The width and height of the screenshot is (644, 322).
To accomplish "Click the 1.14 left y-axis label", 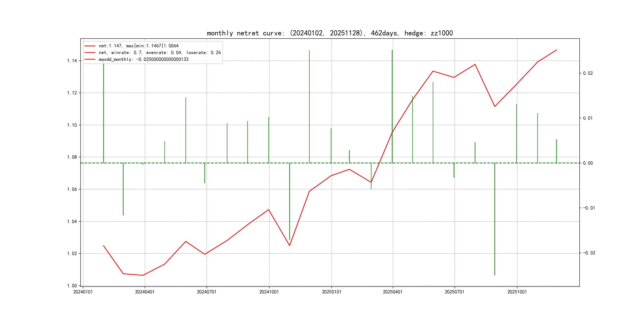I will click(x=72, y=60).
